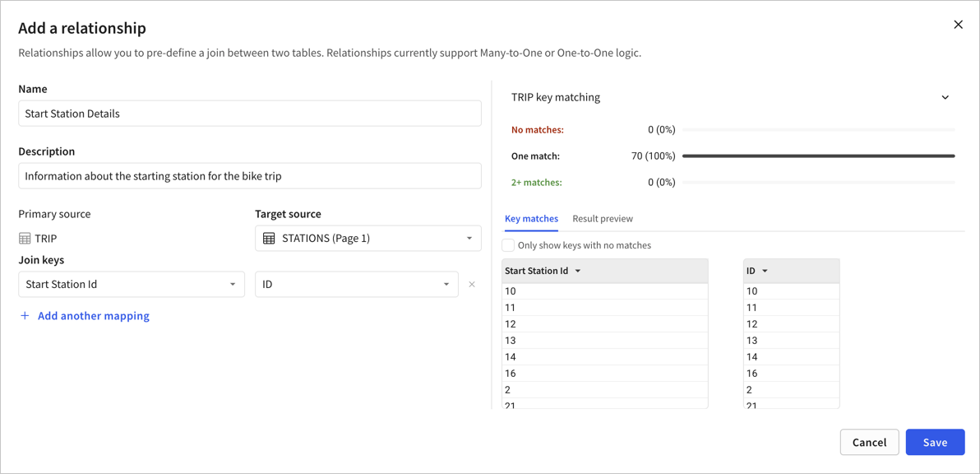Click the One match progress bar
Screen dimensions: 980x474
tap(818, 156)
